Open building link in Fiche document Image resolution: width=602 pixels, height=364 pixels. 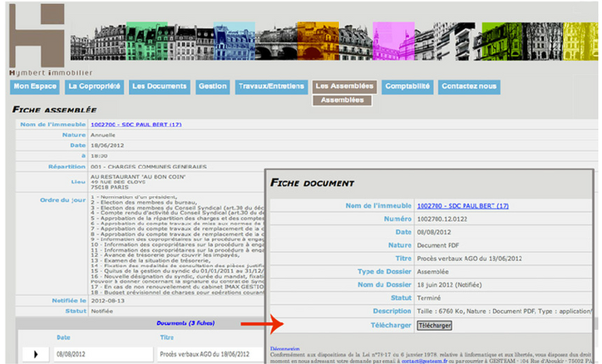pyautogui.click(x=462, y=206)
